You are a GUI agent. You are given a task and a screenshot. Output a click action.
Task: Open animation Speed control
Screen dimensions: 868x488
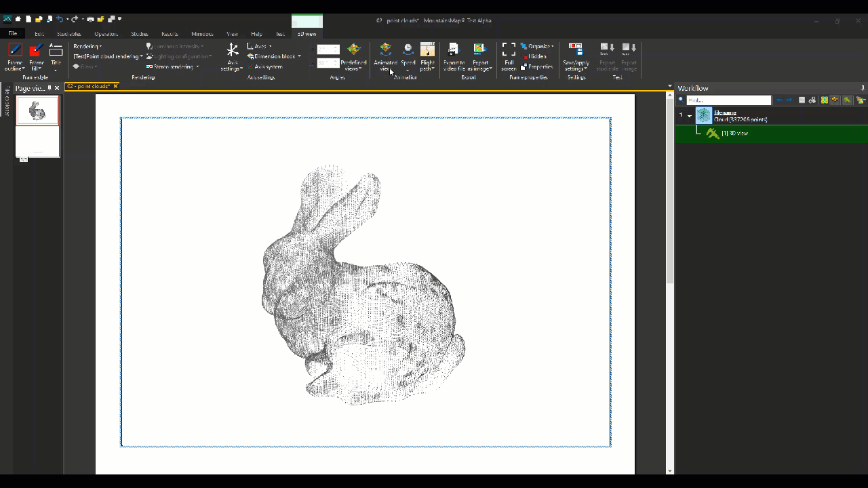point(408,58)
